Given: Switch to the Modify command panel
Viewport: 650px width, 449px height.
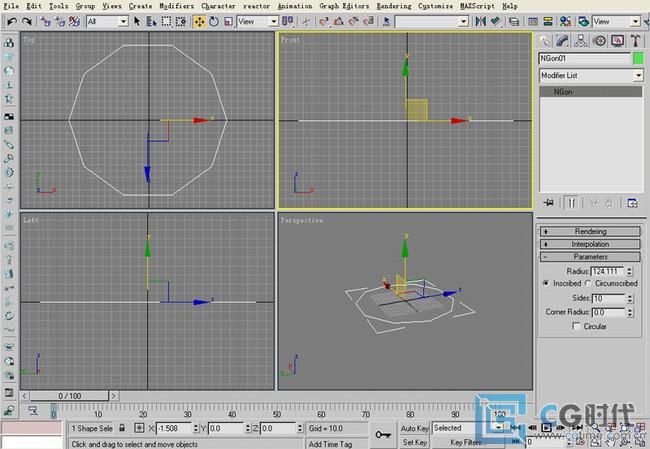Looking at the screenshot, I should pyautogui.click(x=563, y=41).
